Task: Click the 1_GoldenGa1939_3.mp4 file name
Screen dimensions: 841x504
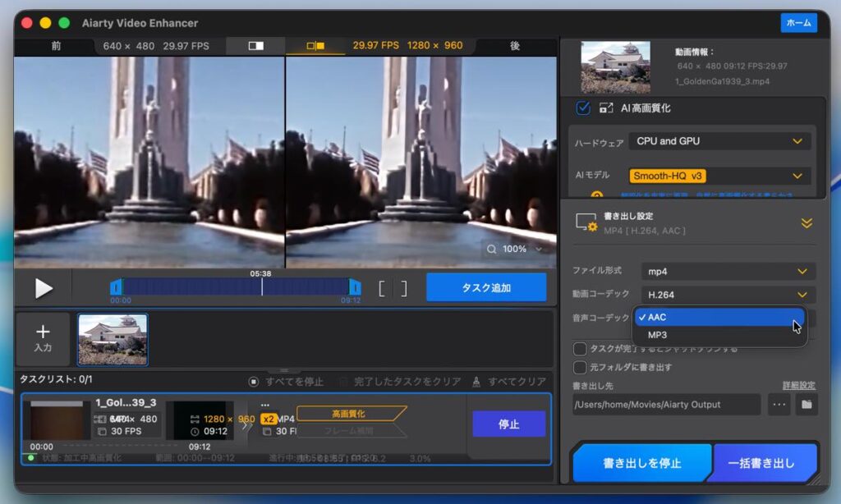Action: [722, 81]
